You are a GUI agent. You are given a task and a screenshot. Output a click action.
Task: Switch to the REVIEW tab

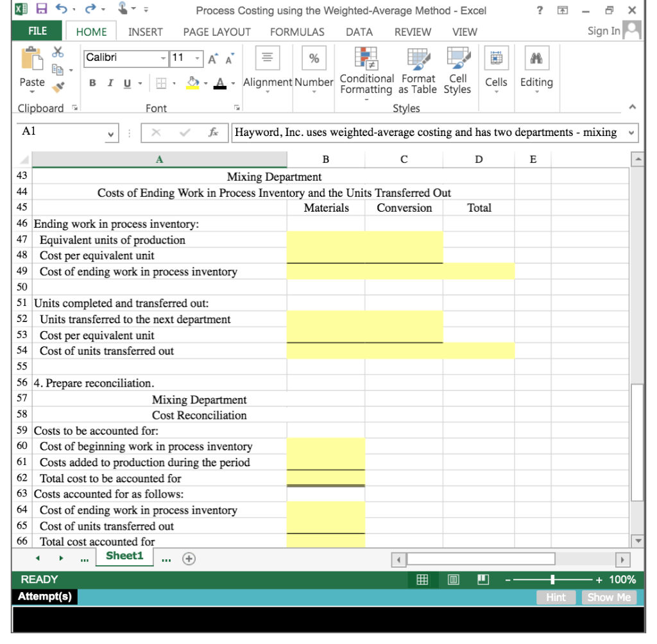click(413, 32)
